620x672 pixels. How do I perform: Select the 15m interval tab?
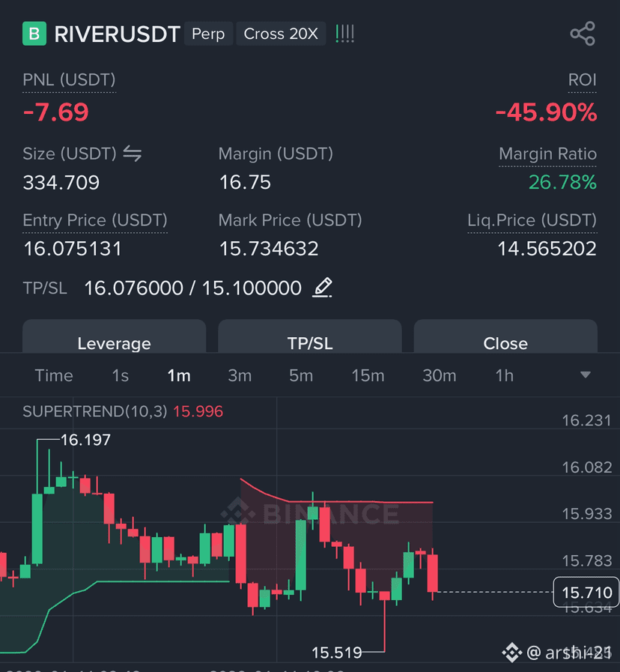(x=368, y=375)
